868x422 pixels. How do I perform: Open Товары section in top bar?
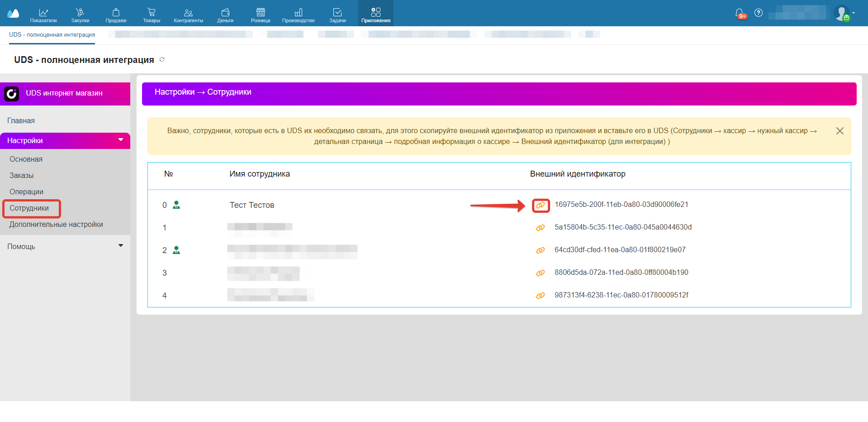tap(152, 15)
